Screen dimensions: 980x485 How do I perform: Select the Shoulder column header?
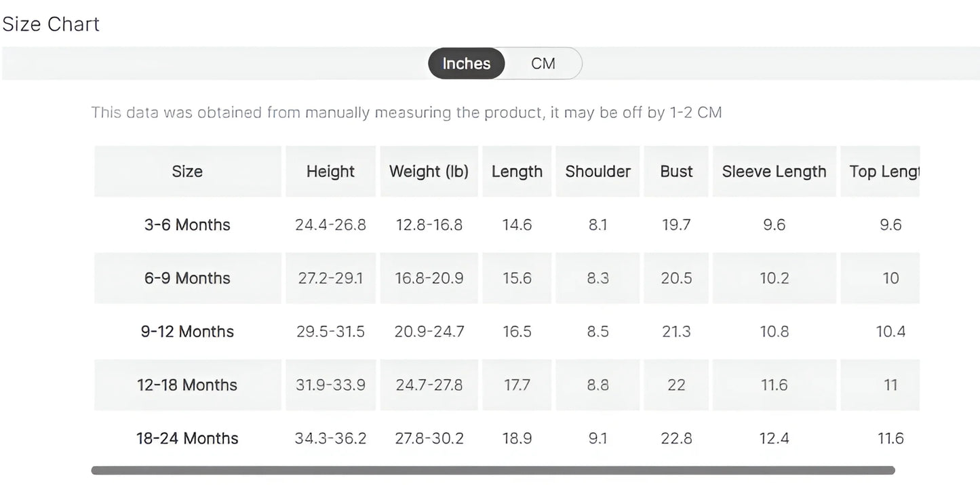tap(597, 172)
